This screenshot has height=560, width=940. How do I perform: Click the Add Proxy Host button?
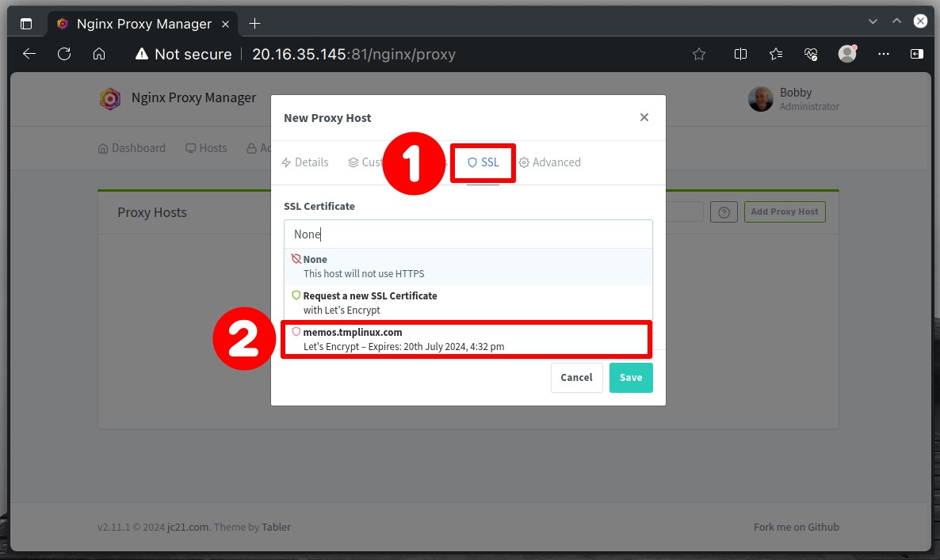(x=785, y=211)
